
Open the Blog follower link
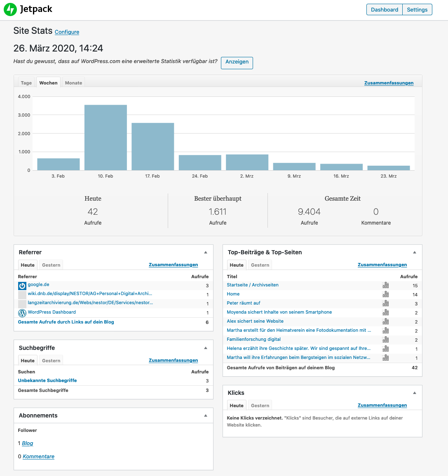tap(28, 443)
